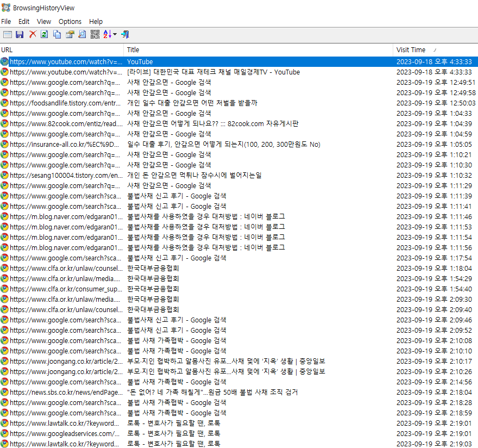
Task: Select title 개인 돈 안갚으면 먹튀나 잠수시에 벌어지는일
Action: [194, 176]
